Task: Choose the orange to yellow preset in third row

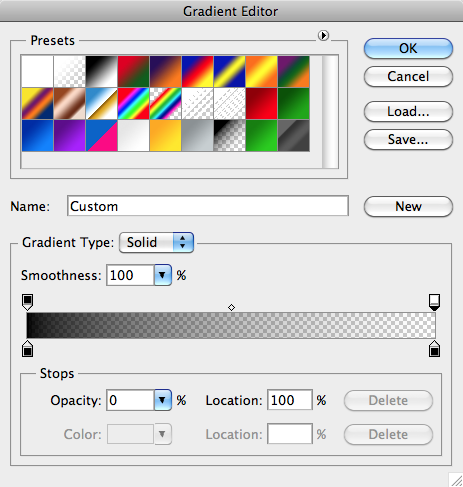Action: click(165, 135)
